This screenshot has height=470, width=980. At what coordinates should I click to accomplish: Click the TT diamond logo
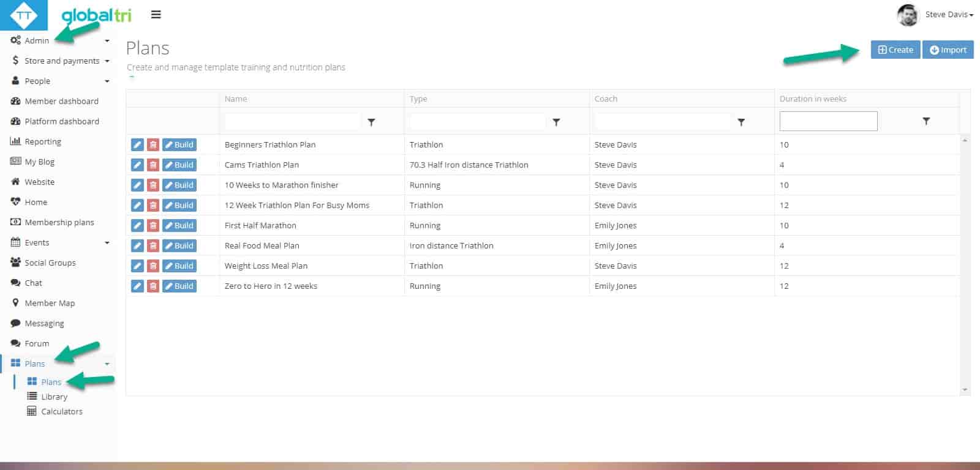pyautogui.click(x=24, y=15)
